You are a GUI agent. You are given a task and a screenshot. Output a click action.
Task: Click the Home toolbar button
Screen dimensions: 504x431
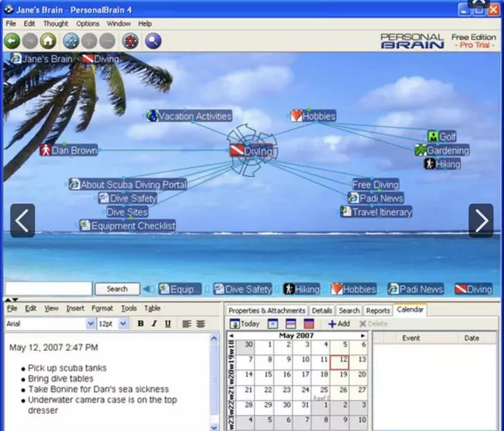click(x=48, y=41)
